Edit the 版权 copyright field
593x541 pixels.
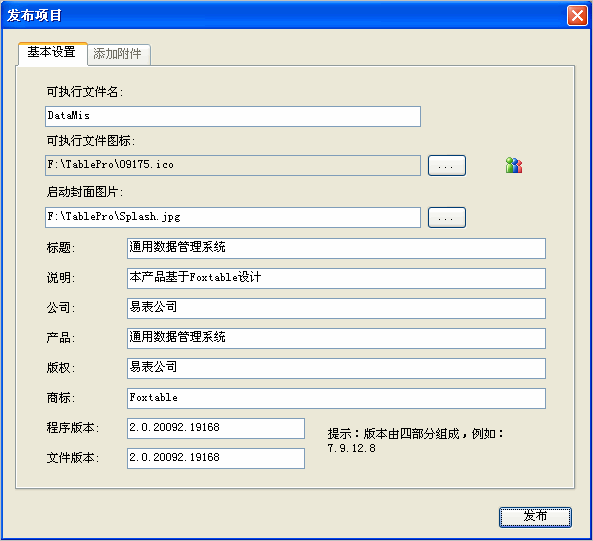336,368
